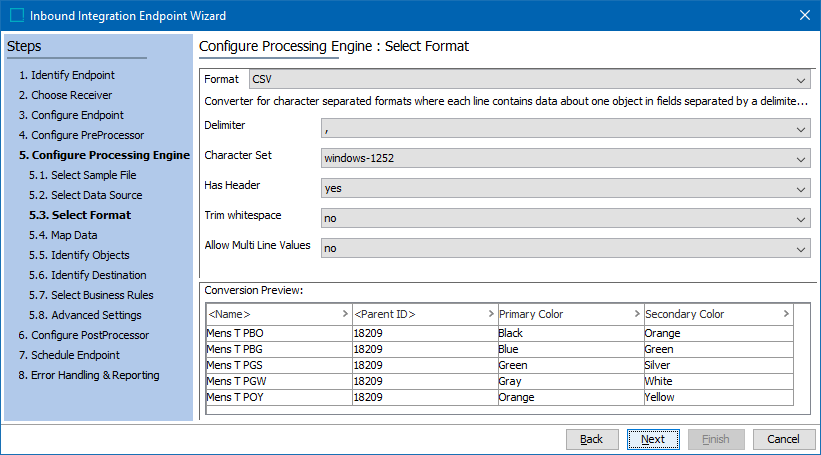Open the Character Set dropdown
Screen dimensions: 821x455
tap(802, 159)
